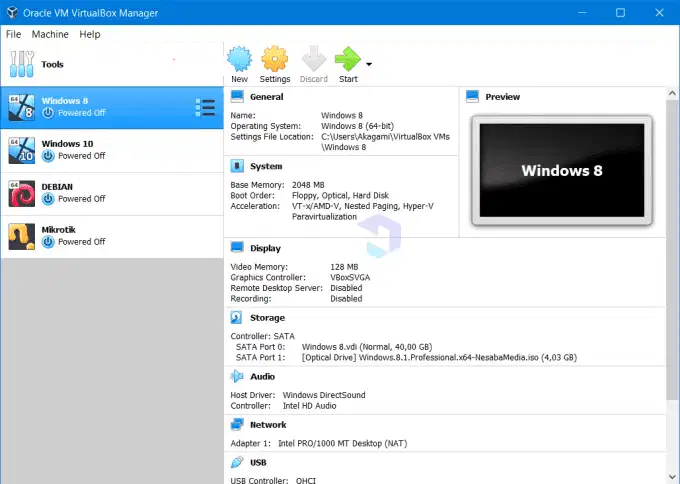
Task: Click Remote Desktop Server Disabled value
Action: point(346,288)
